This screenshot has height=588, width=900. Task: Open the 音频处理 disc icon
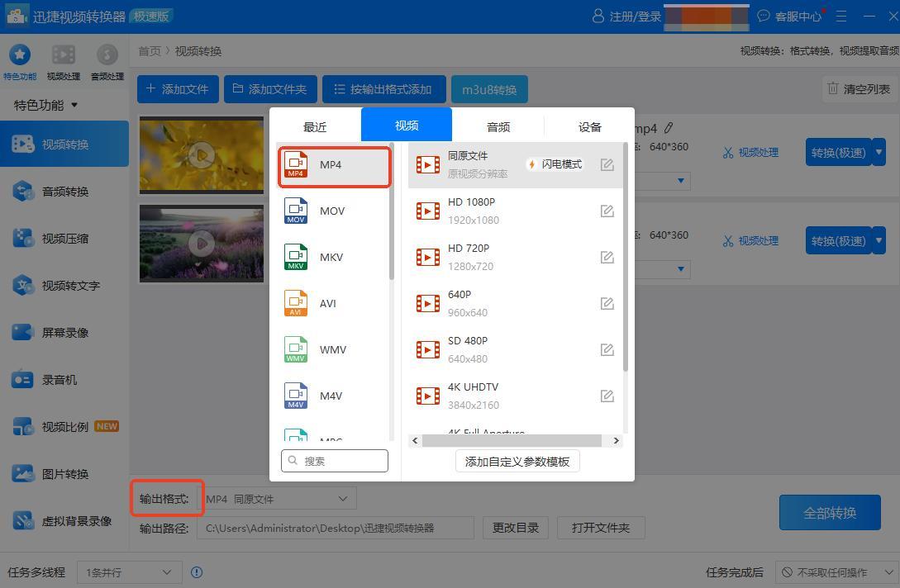tap(107, 55)
